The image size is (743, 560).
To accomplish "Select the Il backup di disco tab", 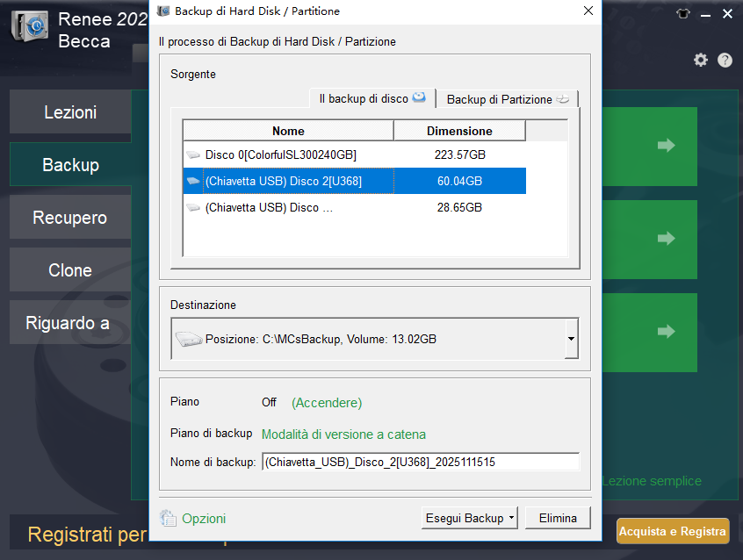I will [x=371, y=99].
